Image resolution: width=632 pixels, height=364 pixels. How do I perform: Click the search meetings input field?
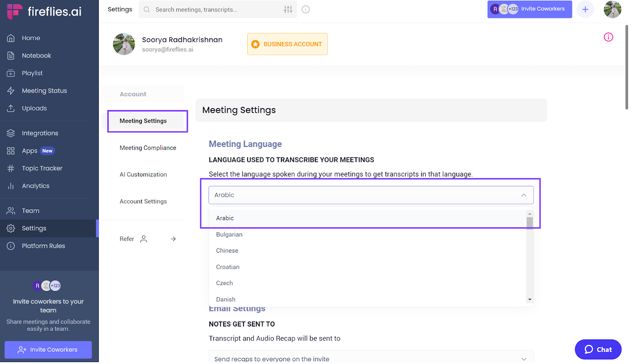coord(213,9)
